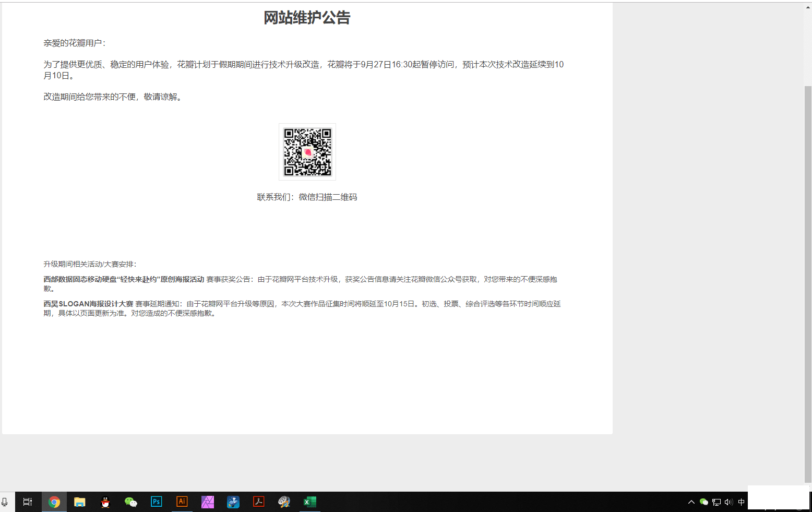Toggle the Chinese IME indicator
Viewport: 812px width, 512px height.
pos(741,502)
